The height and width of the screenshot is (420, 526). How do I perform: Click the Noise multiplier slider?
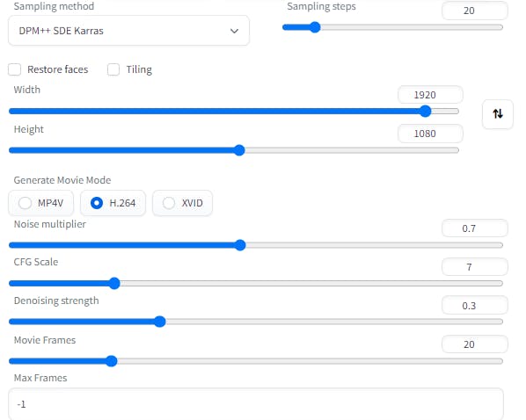click(x=256, y=245)
